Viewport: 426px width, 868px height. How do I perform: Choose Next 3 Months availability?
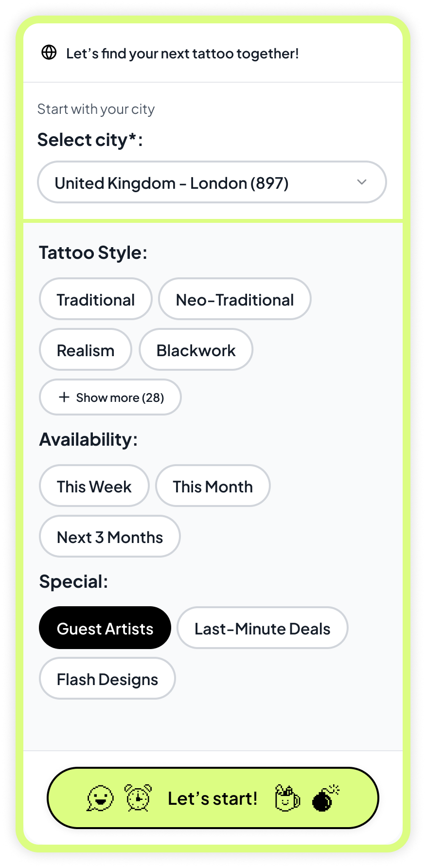click(x=110, y=537)
